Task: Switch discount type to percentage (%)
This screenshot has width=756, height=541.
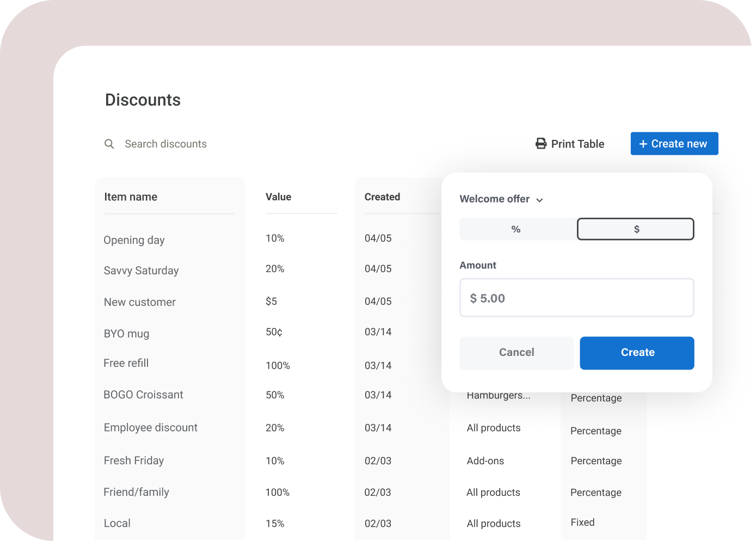Action: click(515, 229)
